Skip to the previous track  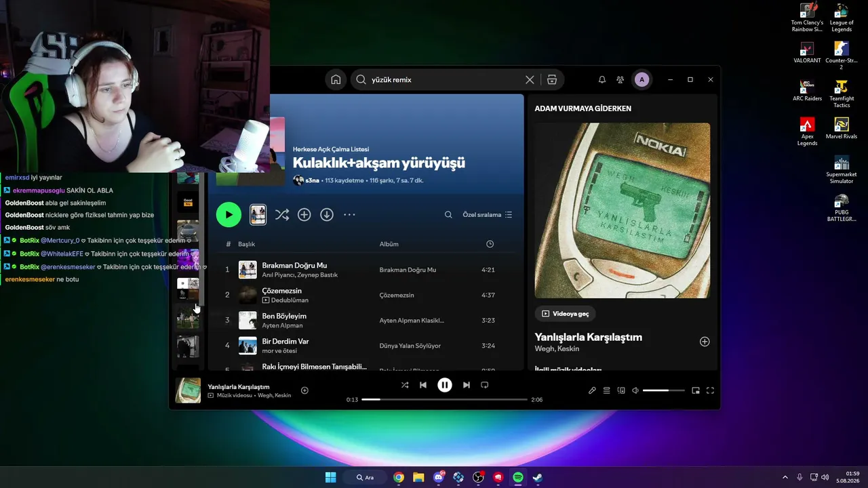tap(423, 385)
